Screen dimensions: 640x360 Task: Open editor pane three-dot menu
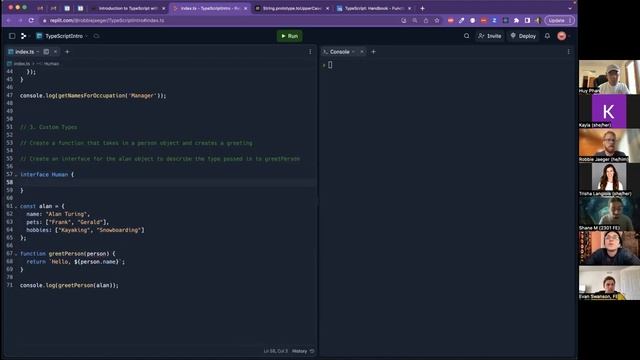(x=310, y=52)
